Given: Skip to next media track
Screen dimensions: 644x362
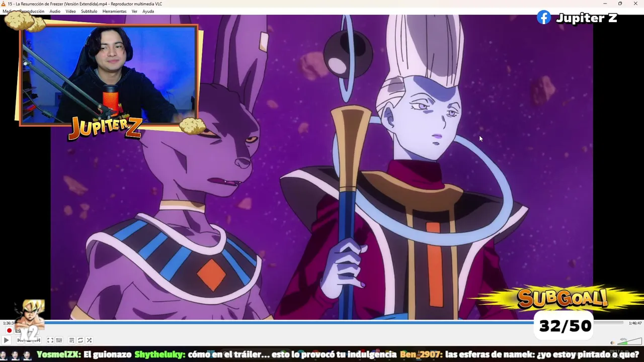Looking at the screenshot, I should tap(38, 340).
